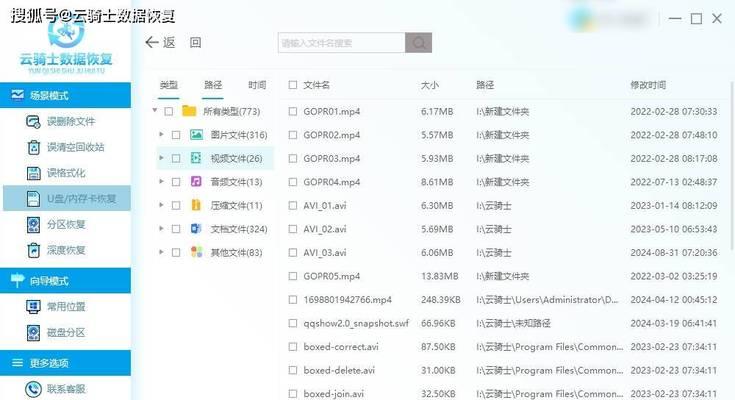735x400 pixels.
Task: Expand the 文档文件(324) node arrow
Action: 161,228
